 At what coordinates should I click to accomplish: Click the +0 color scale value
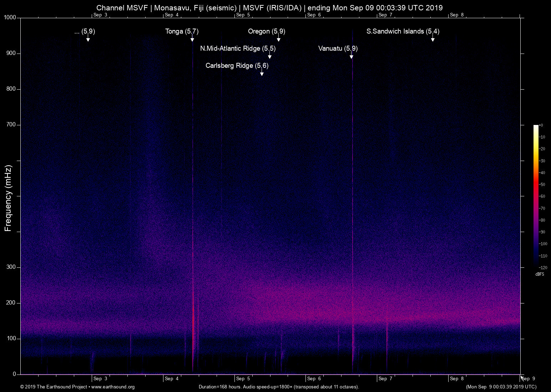click(541, 126)
